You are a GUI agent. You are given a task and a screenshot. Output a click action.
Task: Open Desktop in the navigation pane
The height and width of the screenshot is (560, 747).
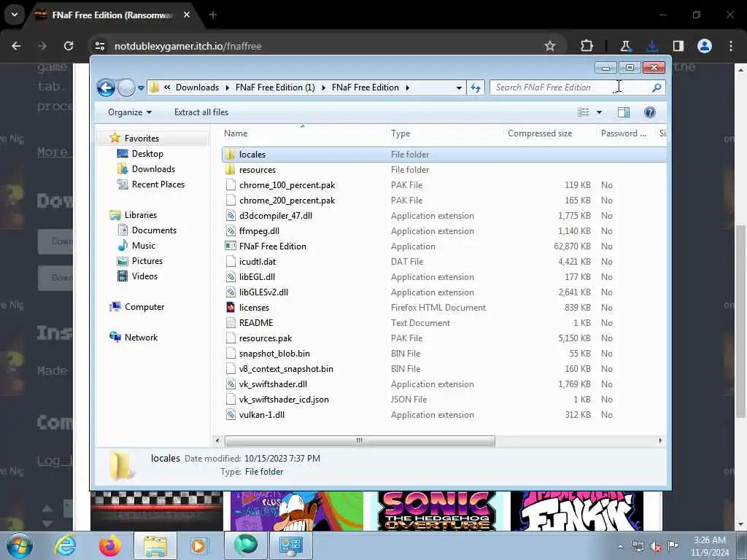[x=147, y=154]
